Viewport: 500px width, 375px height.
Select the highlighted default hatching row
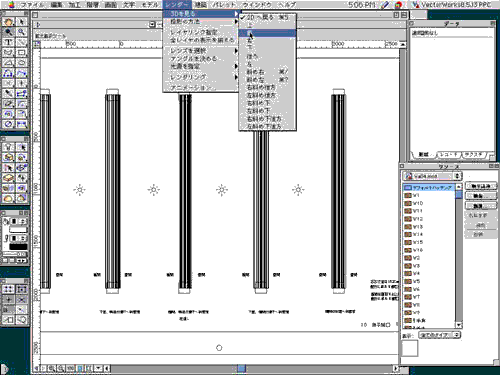[x=429, y=188]
